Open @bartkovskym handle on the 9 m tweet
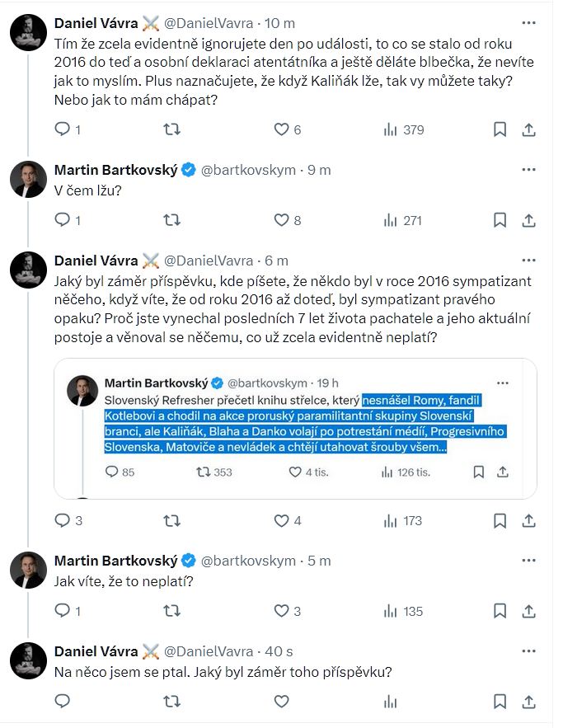563x728 pixels. point(249,171)
